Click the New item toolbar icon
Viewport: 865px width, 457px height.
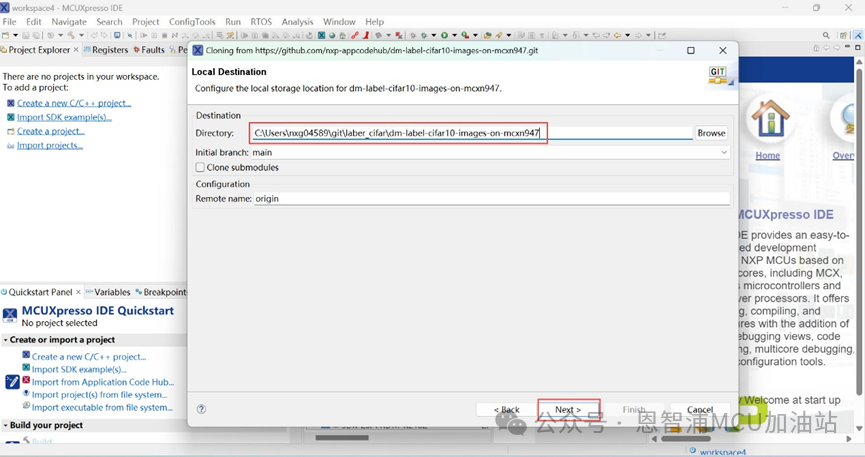coord(6,35)
